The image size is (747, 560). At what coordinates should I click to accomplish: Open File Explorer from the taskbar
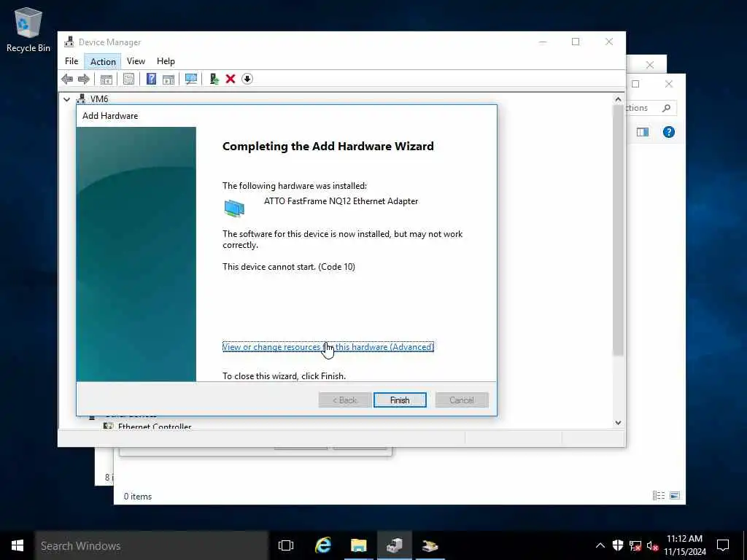[x=359, y=545]
